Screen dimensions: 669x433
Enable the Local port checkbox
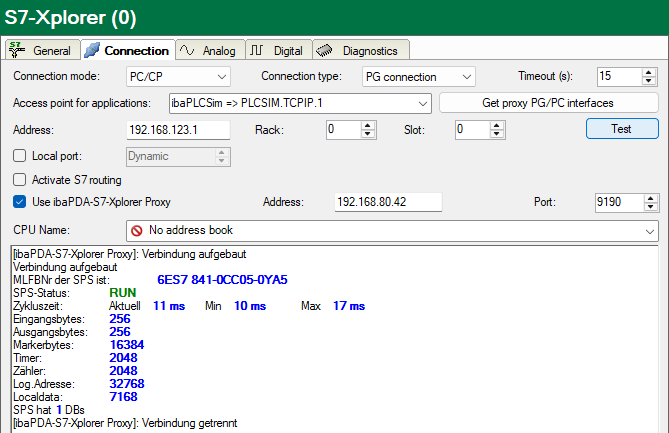(x=20, y=156)
